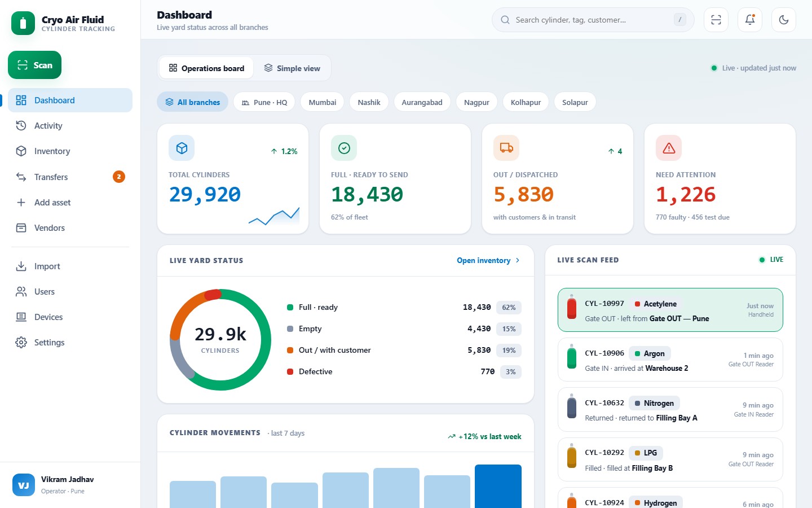Go to Inventory page
The height and width of the screenshot is (508, 812).
(x=70, y=151)
